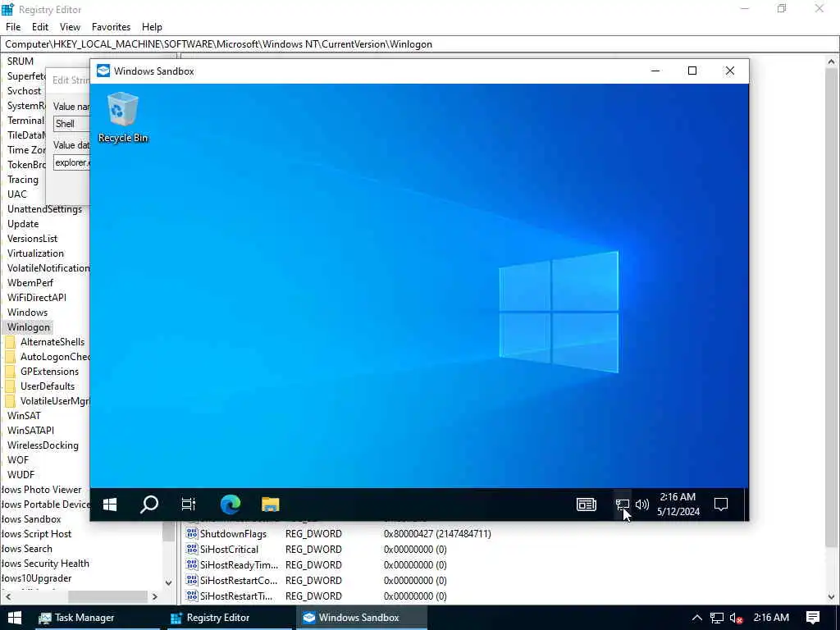Click the Sandbox network tray icon

(x=622, y=504)
